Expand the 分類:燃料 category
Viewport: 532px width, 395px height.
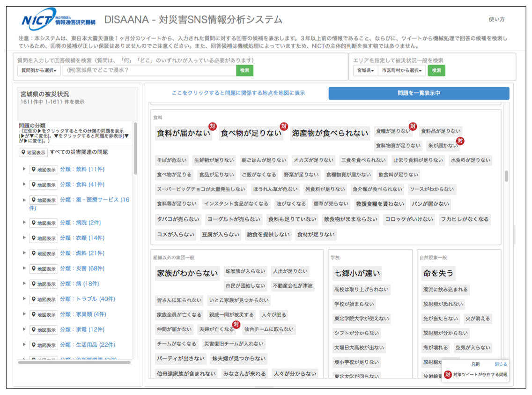point(24,253)
